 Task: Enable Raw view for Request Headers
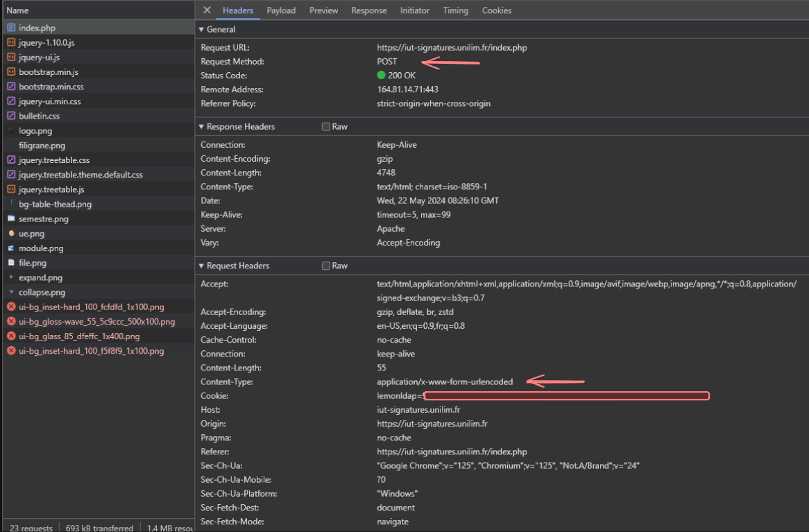[x=326, y=266]
